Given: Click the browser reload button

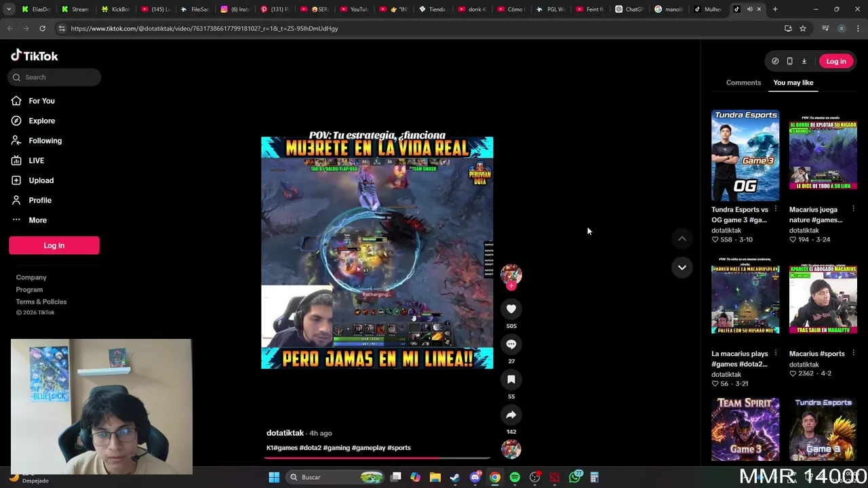Looking at the screenshot, I should click(42, 28).
